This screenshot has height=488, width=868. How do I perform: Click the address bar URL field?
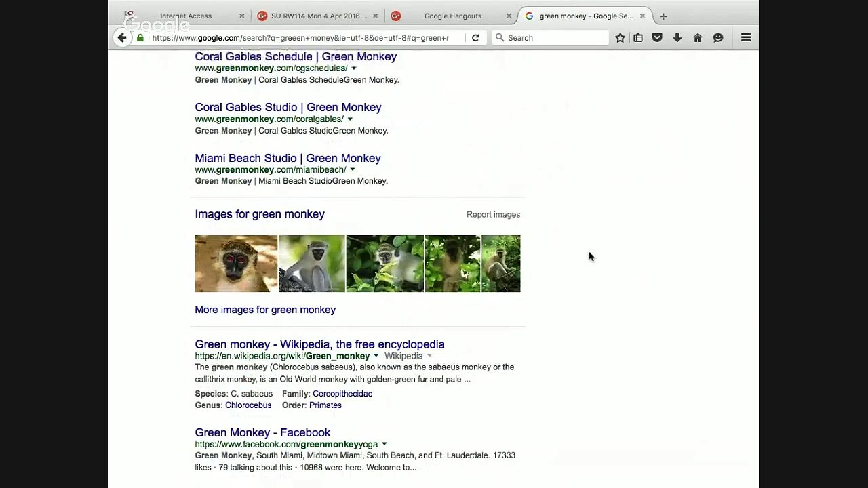pyautogui.click(x=300, y=38)
